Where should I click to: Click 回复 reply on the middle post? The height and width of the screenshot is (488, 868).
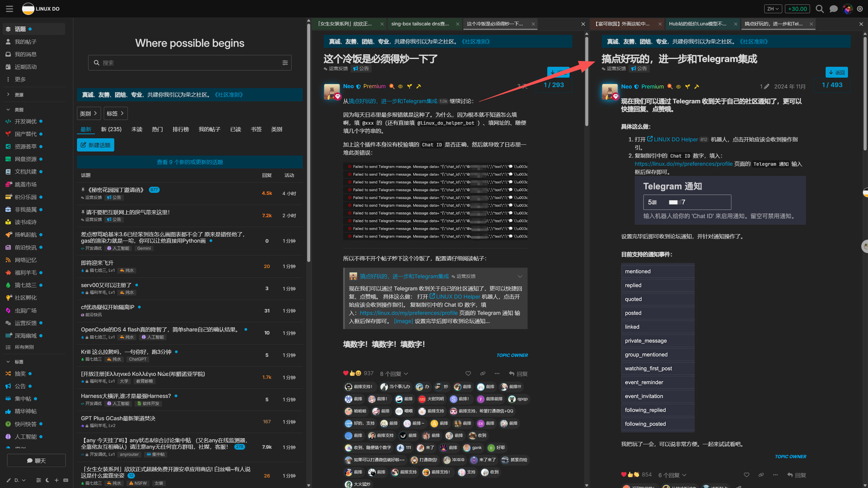tap(518, 374)
